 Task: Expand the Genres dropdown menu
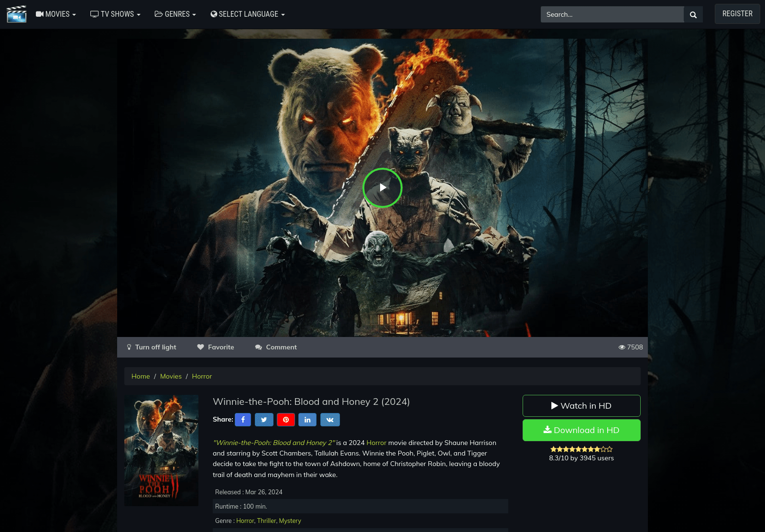point(175,14)
